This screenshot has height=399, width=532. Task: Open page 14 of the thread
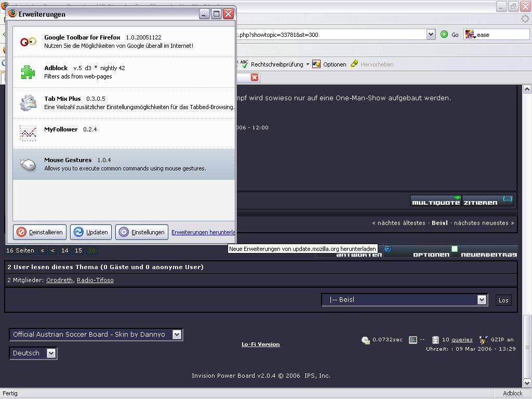click(64, 250)
